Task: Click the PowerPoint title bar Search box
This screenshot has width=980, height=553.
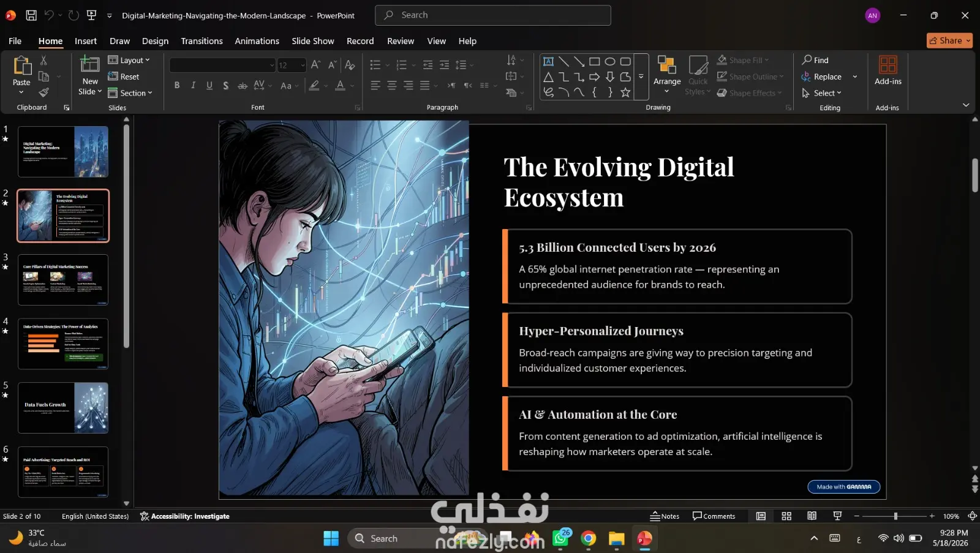Action: [x=492, y=15]
